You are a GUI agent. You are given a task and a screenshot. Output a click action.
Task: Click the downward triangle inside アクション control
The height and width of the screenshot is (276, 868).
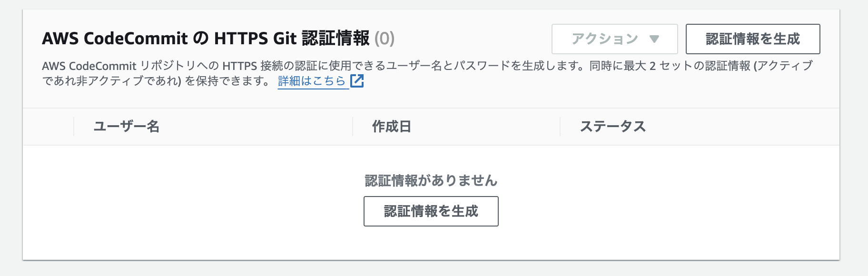click(655, 39)
